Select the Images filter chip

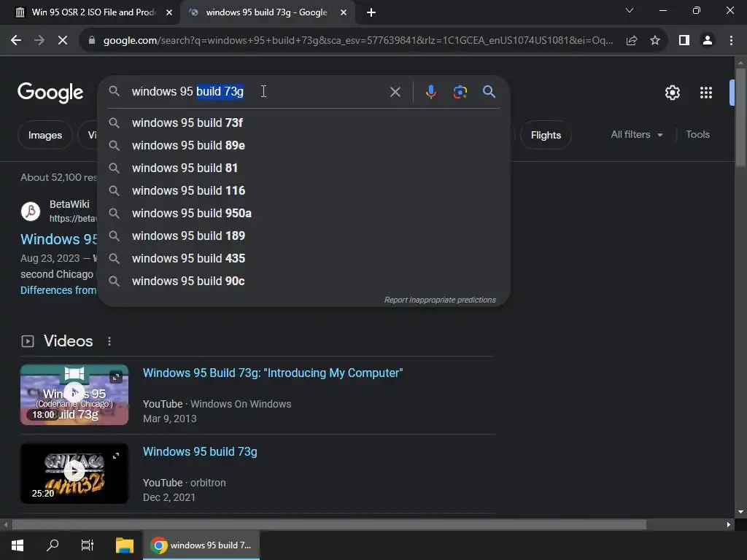tap(44, 135)
